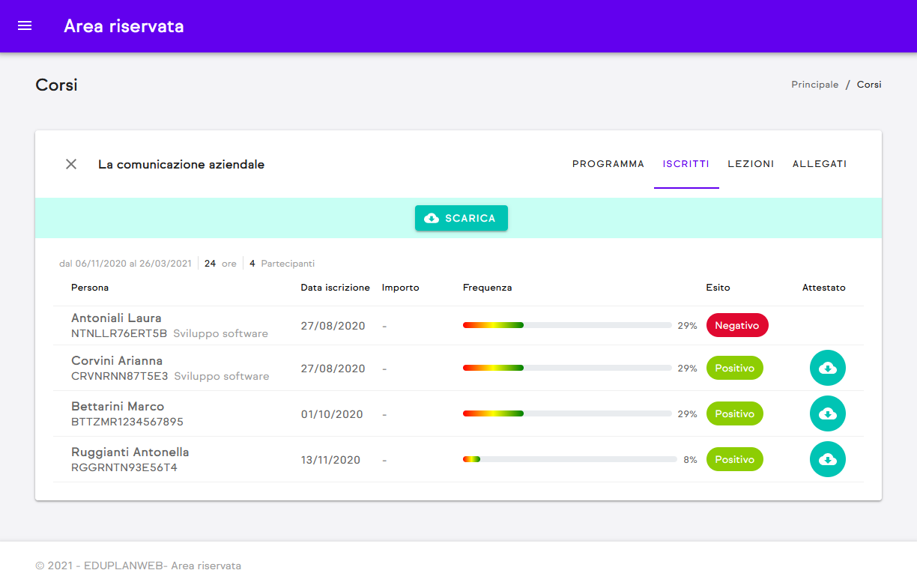
Task: Close the La comunicazione aziendale course panel
Action: click(x=71, y=164)
